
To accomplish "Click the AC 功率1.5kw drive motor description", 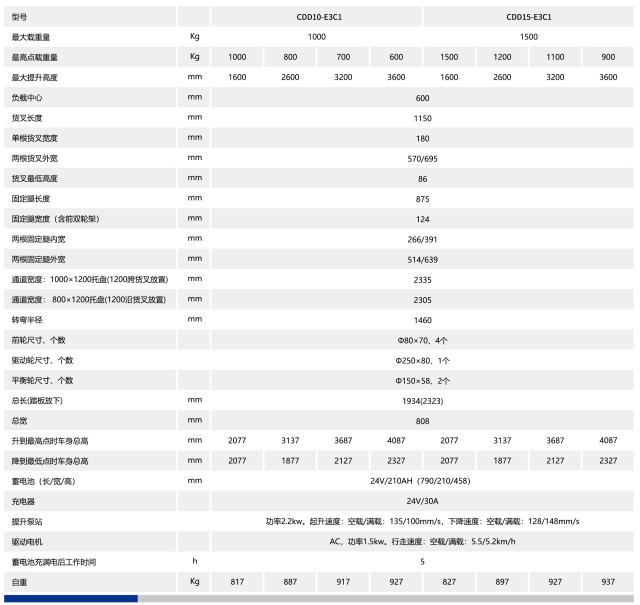I will 422,542.
